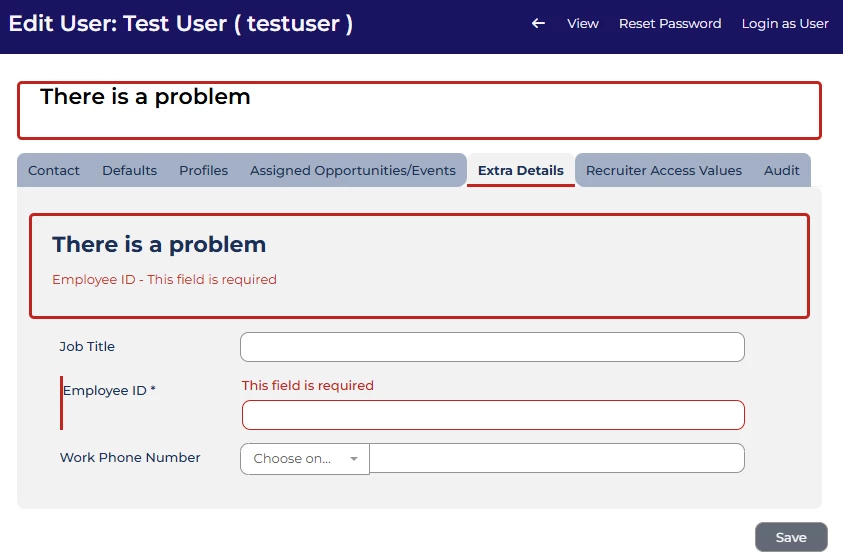This screenshot has height=559, width=843.
Task: Switch to the Contact tab
Action: (54, 170)
